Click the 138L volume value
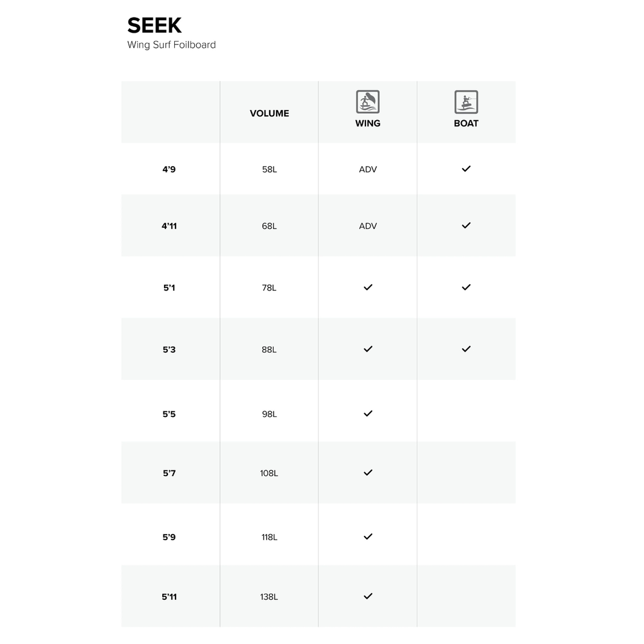The width and height of the screenshot is (644, 644). click(x=269, y=597)
